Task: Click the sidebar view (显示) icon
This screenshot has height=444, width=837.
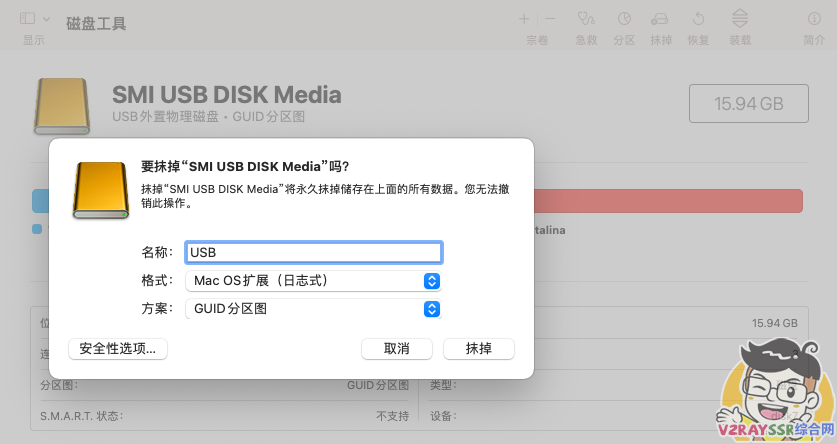Action: coord(27,18)
